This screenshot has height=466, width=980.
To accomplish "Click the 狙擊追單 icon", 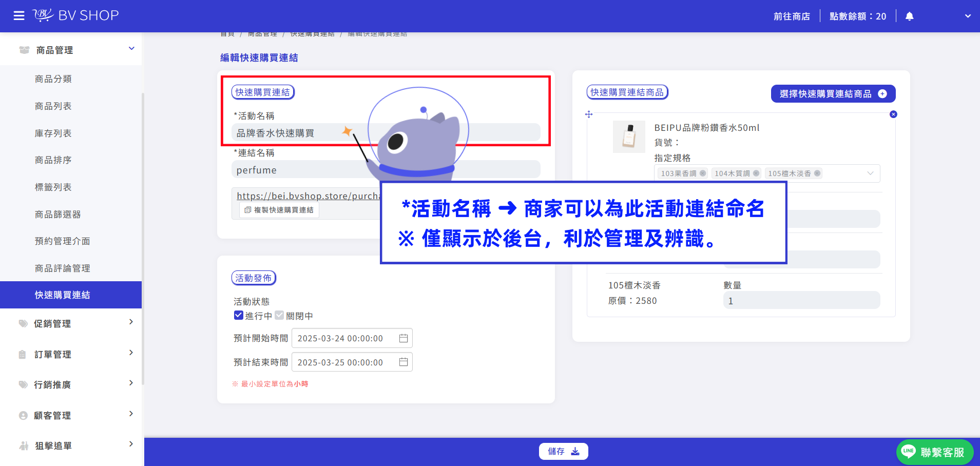I will click(x=24, y=445).
